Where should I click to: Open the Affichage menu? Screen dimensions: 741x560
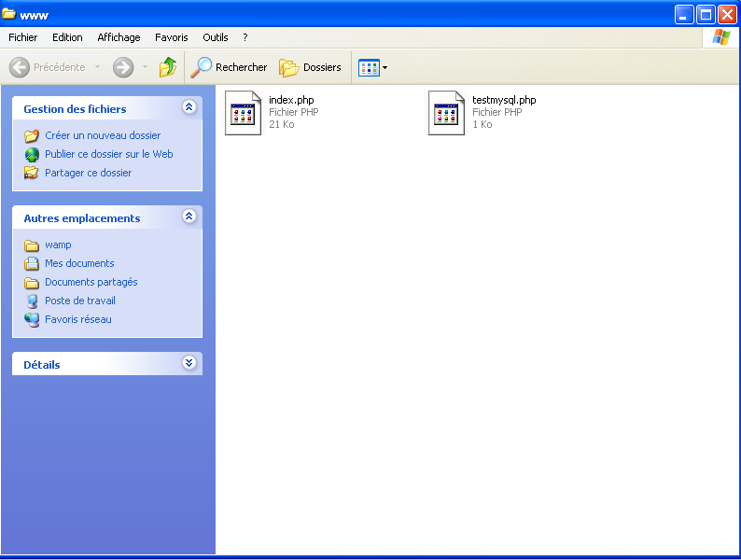tap(119, 37)
